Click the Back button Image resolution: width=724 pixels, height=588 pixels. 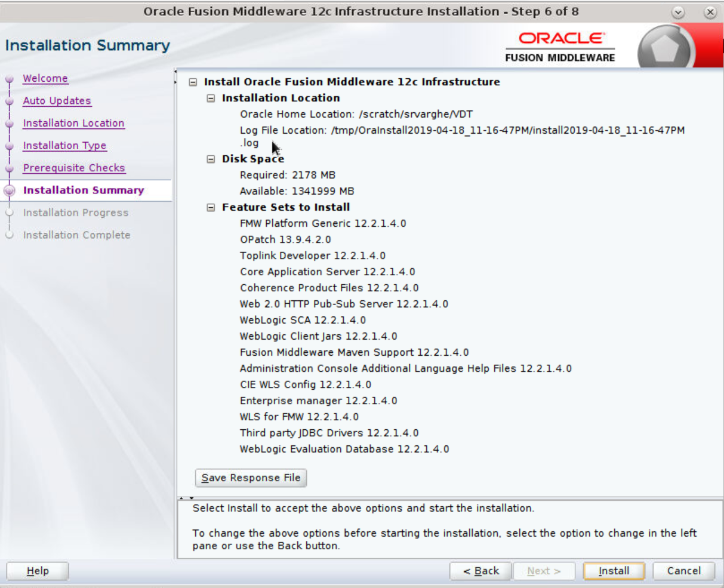point(481,571)
